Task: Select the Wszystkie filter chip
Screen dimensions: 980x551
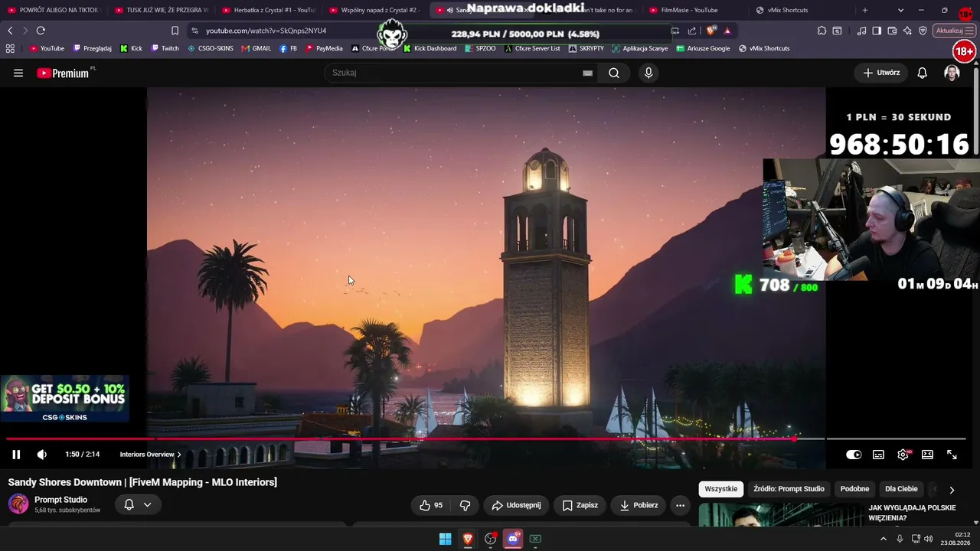Action: click(721, 489)
